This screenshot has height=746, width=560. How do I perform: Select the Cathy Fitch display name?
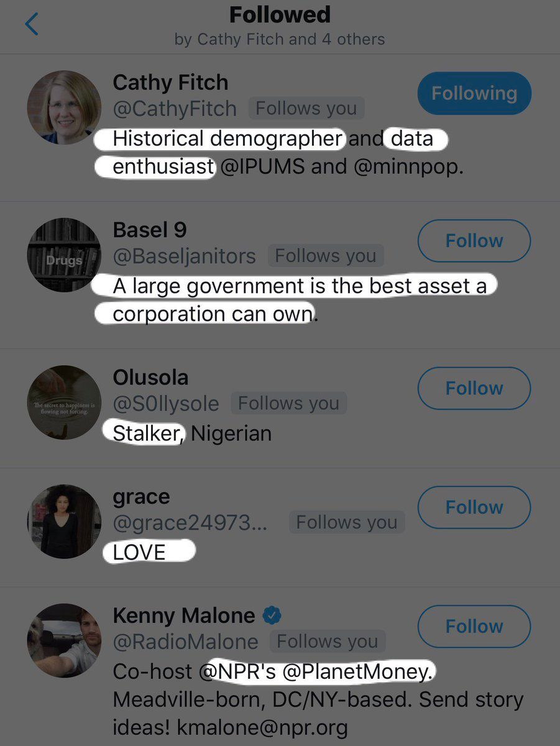tap(170, 83)
